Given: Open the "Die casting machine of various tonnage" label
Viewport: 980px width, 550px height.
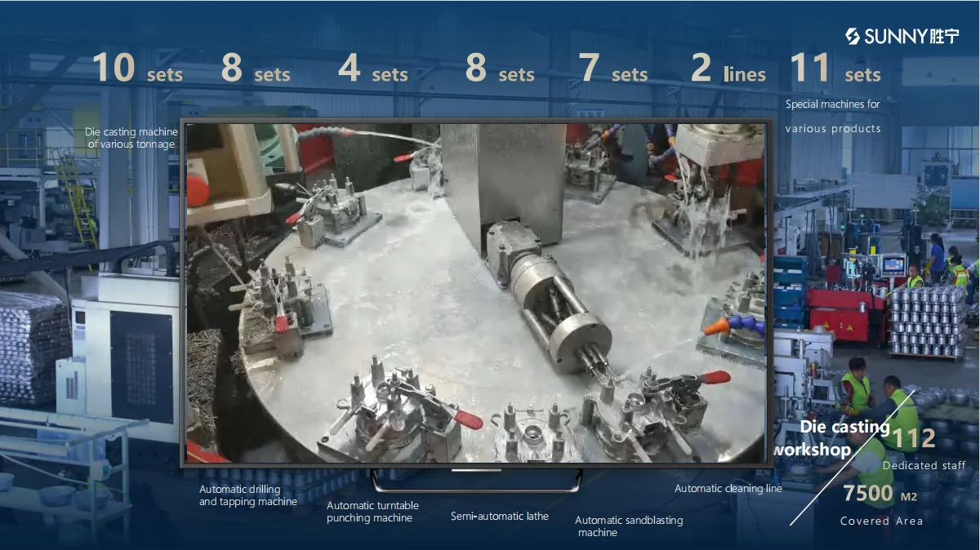Looking at the screenshot, I should pos(131,138).
